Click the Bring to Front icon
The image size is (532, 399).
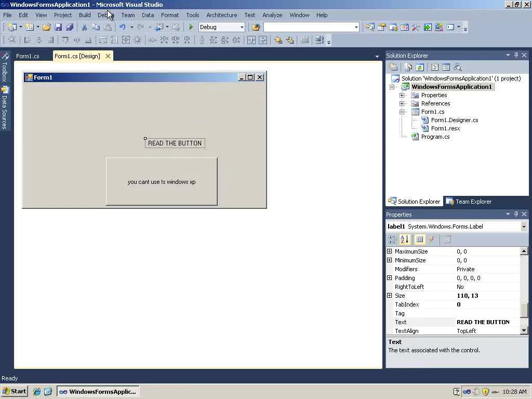tap(278, 41)
